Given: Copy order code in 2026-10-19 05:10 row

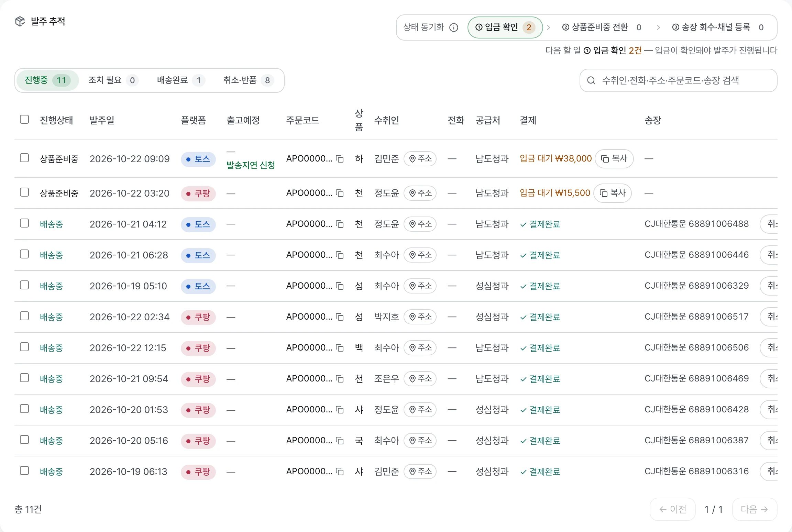Looking at the screenshot, I should click(340, 286).
